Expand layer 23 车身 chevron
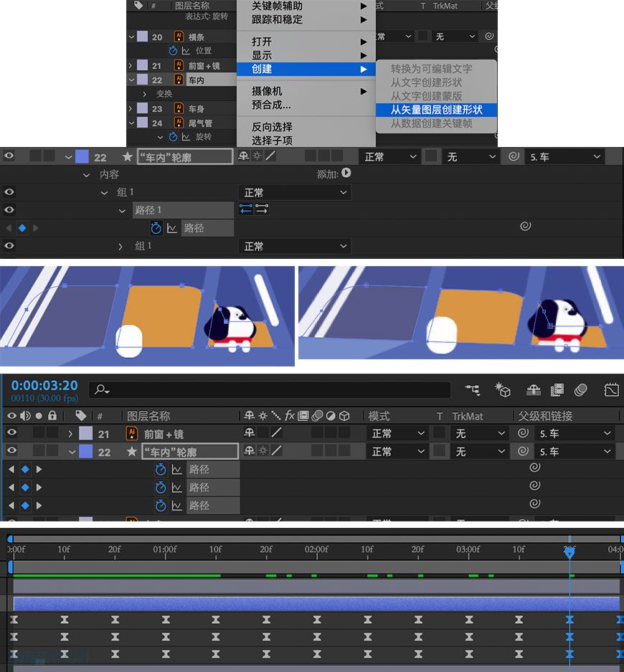This screenshot has height=672, width=624. 131,108
